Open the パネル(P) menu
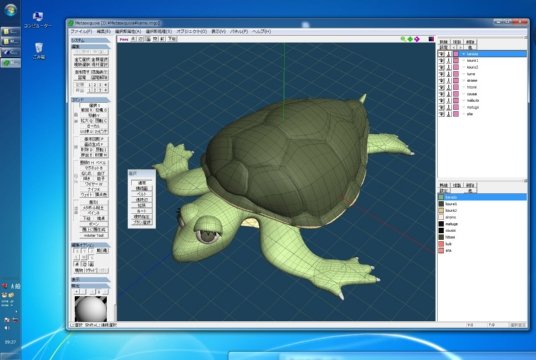The height and width of the screenshot is (360, 536). click(x=239, y=31)
